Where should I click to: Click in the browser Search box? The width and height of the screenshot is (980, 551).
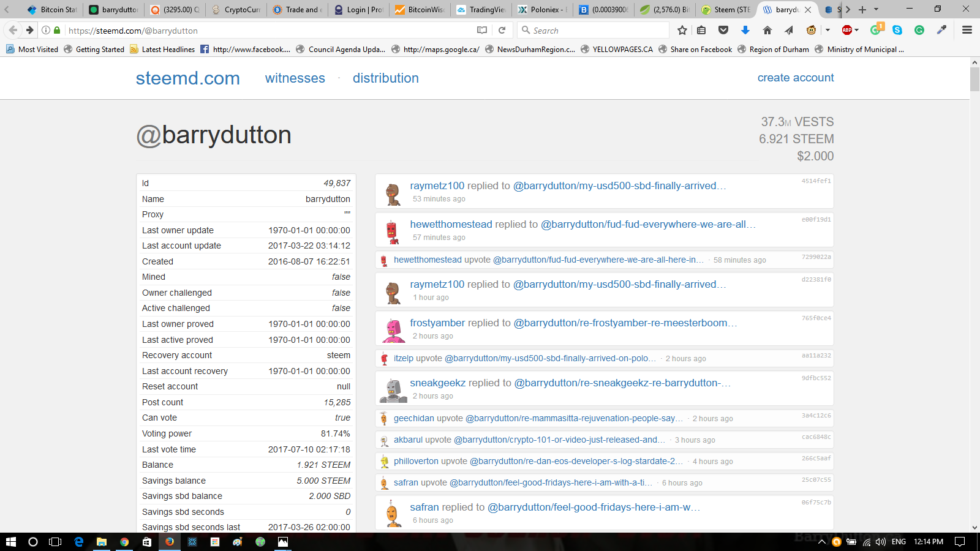click(594, 30)
